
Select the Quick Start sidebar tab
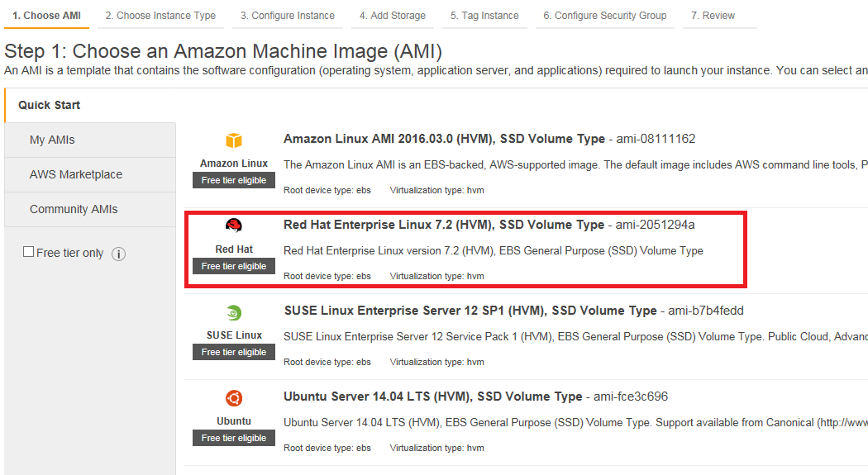click(x=50, y=105)
